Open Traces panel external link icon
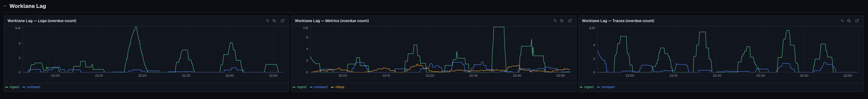The image size is (868, 99). [x=857, y=21]
